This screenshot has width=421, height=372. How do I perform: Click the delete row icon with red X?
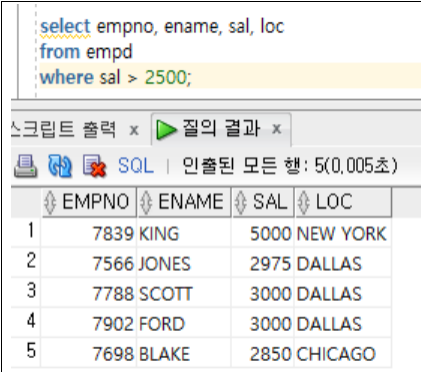(x=95, y=166)
